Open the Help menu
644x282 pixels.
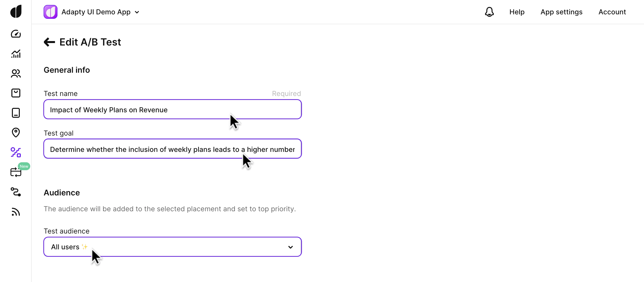[517, 12]
